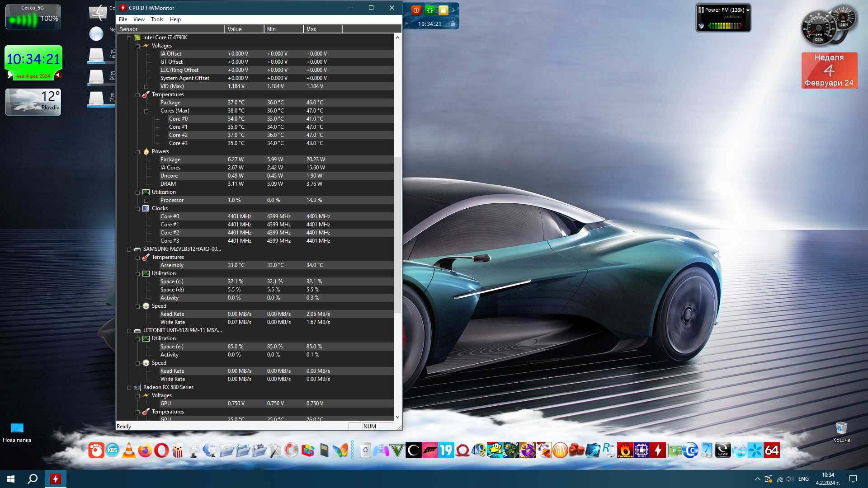Screen dimensions: 868x488
Task: Collapse the CPU Voltages group
Action: coord(138,46)
